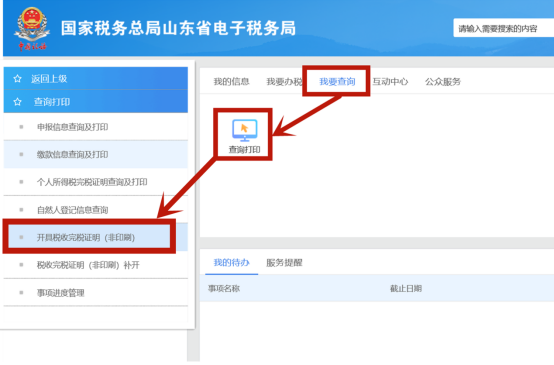Switch to 我的待办 tab

231,263
